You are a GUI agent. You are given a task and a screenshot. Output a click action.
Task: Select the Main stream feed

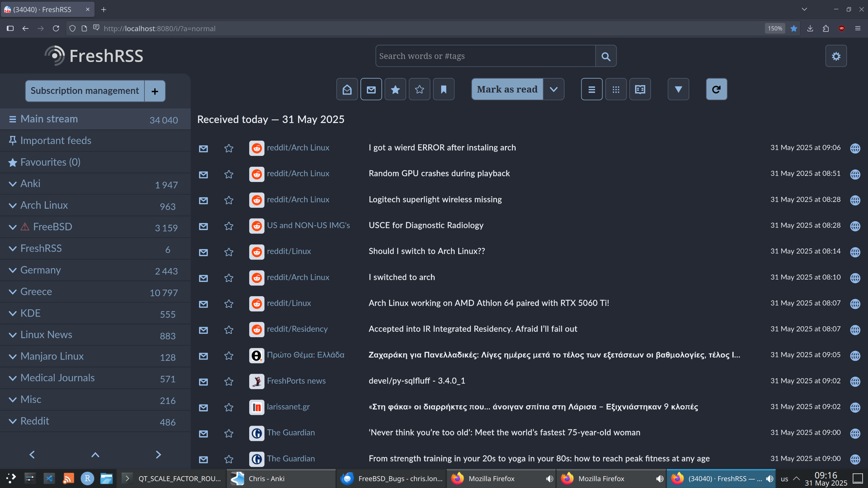pos(49,119)
